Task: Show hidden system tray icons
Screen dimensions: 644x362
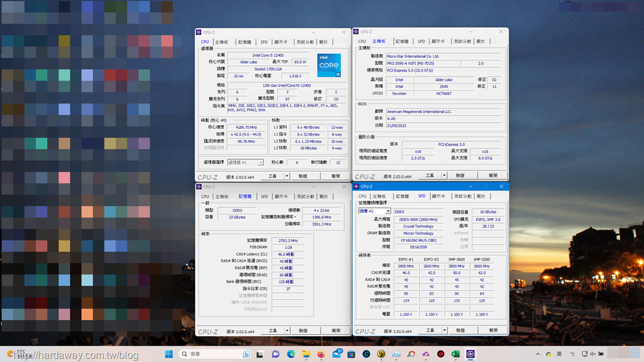Action: (539, 354)
